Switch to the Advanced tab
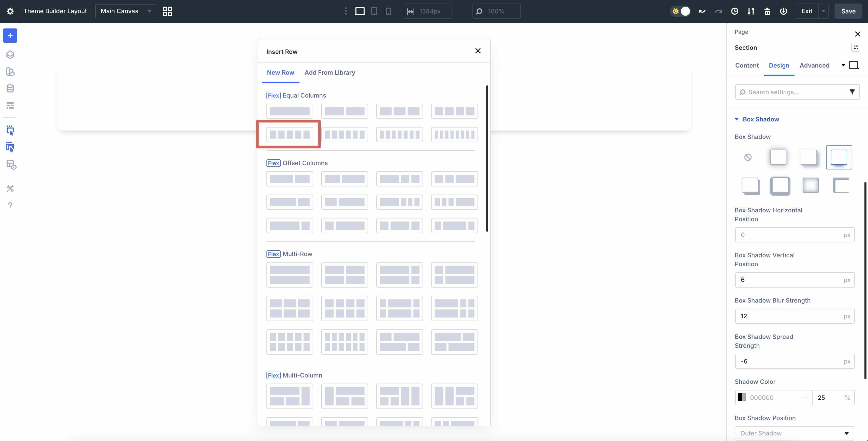 point(814,65)
